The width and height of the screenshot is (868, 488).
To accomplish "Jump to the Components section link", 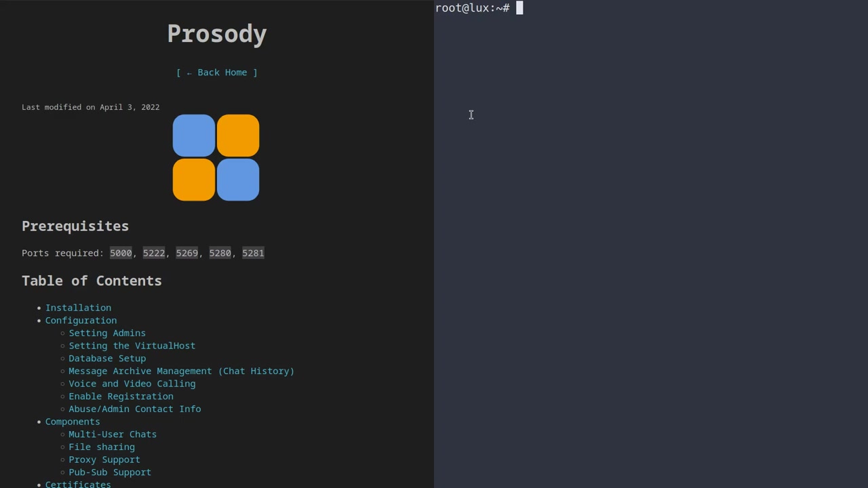I will click(73, 422).
